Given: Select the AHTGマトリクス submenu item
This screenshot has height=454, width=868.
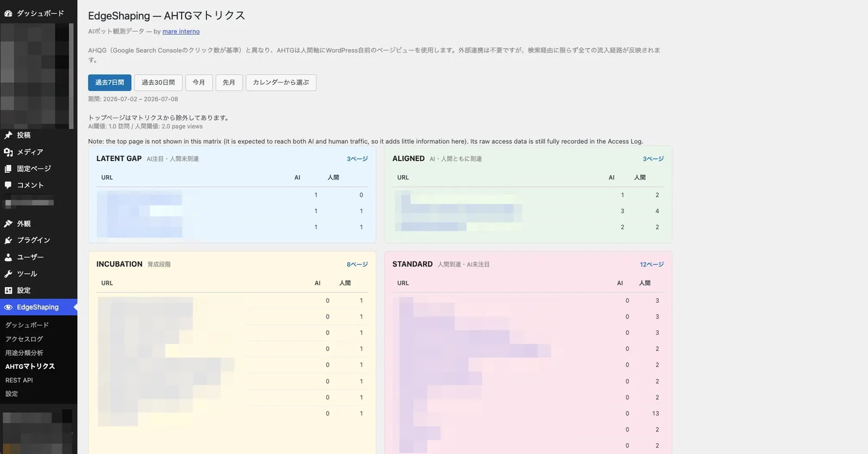Looking at the screenshot, I should coord(30,367).
